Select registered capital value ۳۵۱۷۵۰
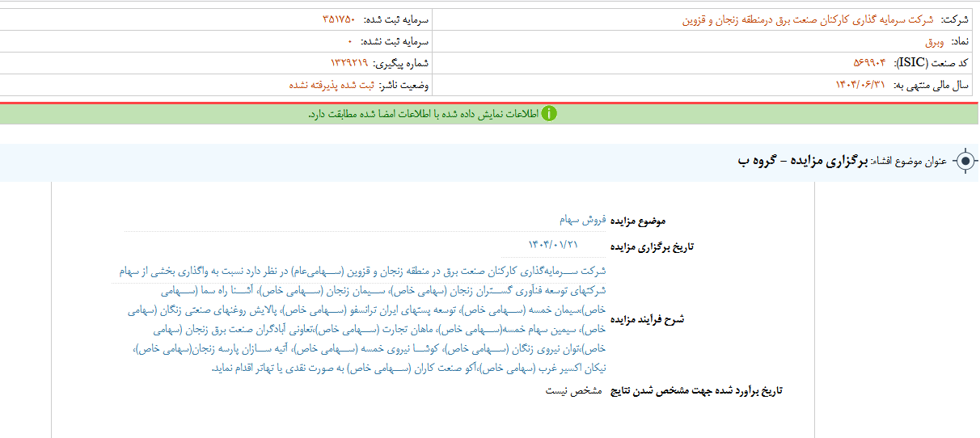The image size is (980, 438). click(x=339, y=19)
